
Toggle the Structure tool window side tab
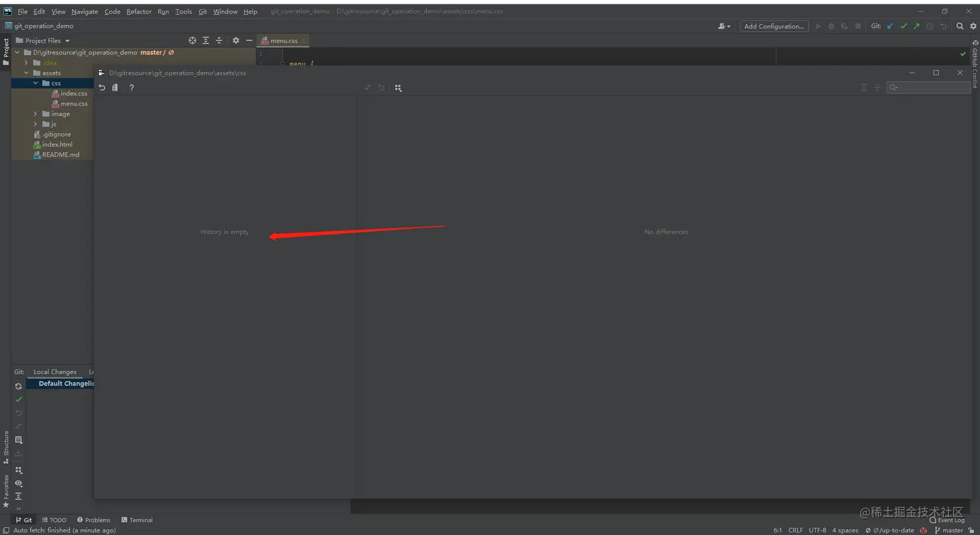click(x=6, y=447)
